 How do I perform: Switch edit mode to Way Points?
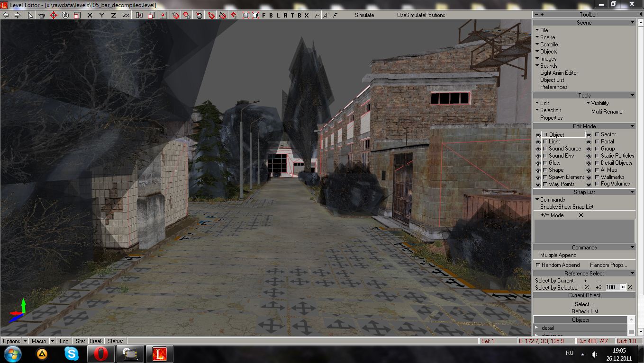click(558, 184)
